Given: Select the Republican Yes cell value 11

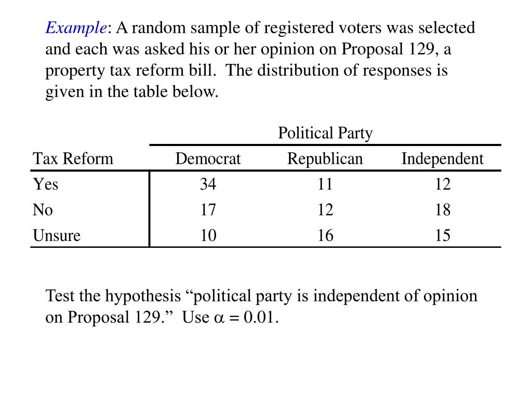Looking at the screenshot, I should [325, 184].
